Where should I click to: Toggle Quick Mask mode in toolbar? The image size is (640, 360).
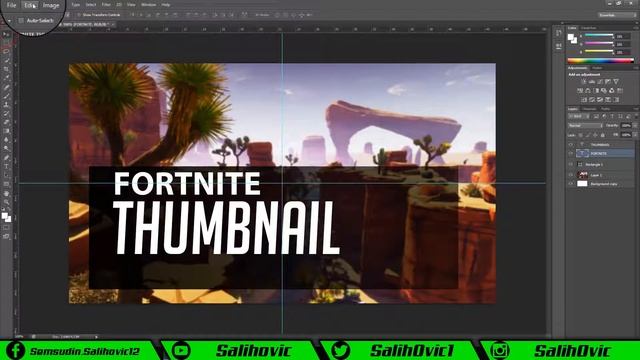tap(6, 228)
